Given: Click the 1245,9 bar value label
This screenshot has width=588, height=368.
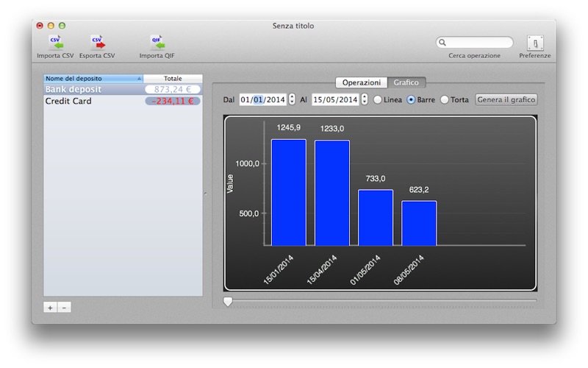Looking at the screenshot, I should 289,127.
